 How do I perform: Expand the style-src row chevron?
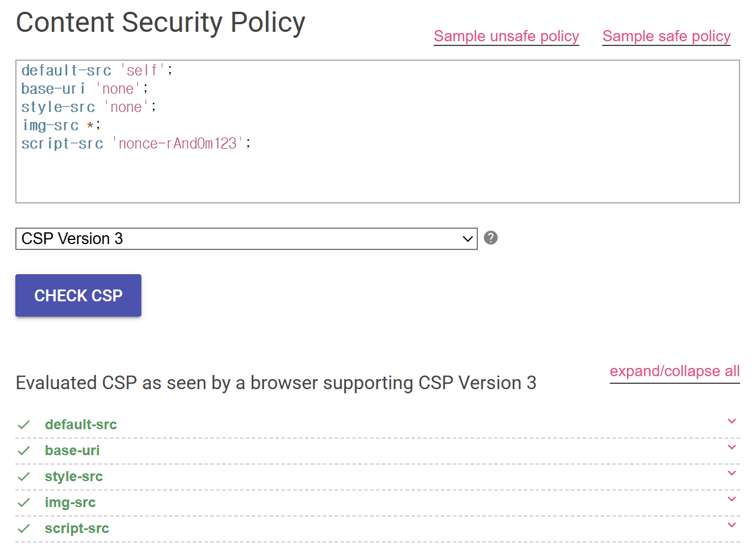(x=732, y=473)
